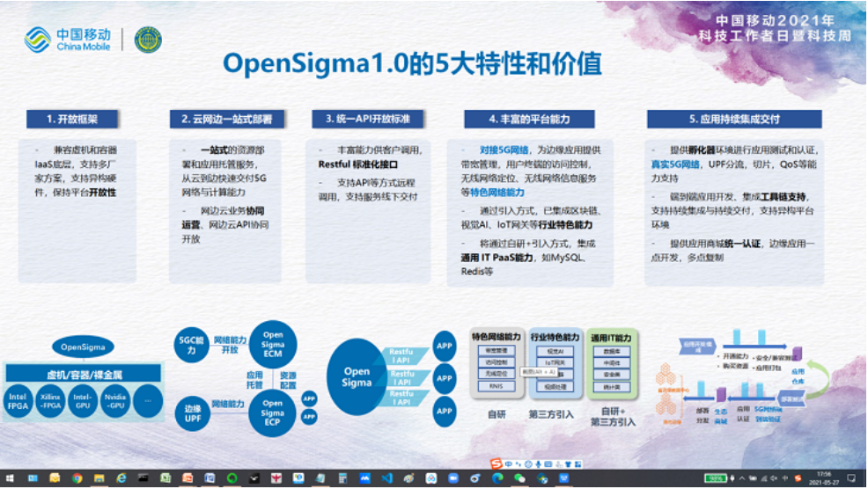Screen dimensions: 868x489
Task: Click the 边缘 UPF circle
Action: [x=193, y=413]
